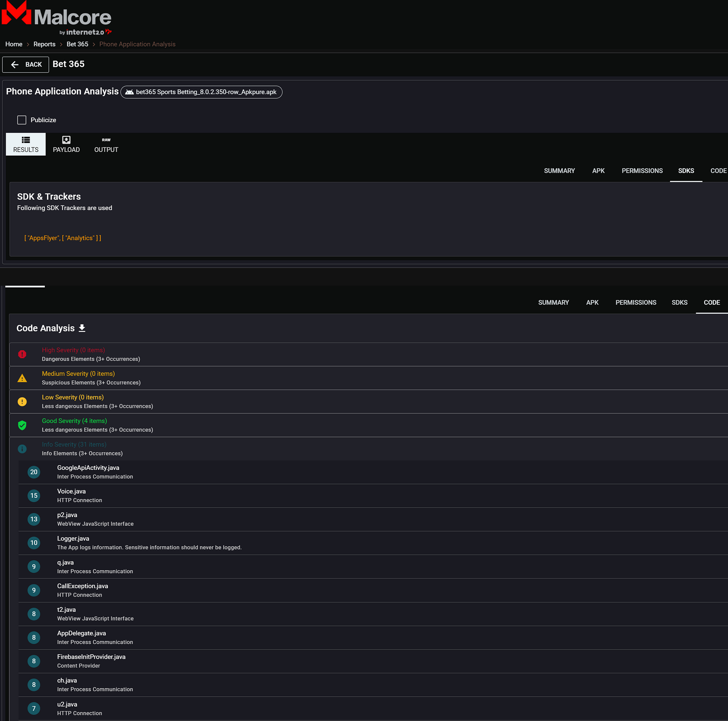Open the Raw Output tab

pos(106,144)
